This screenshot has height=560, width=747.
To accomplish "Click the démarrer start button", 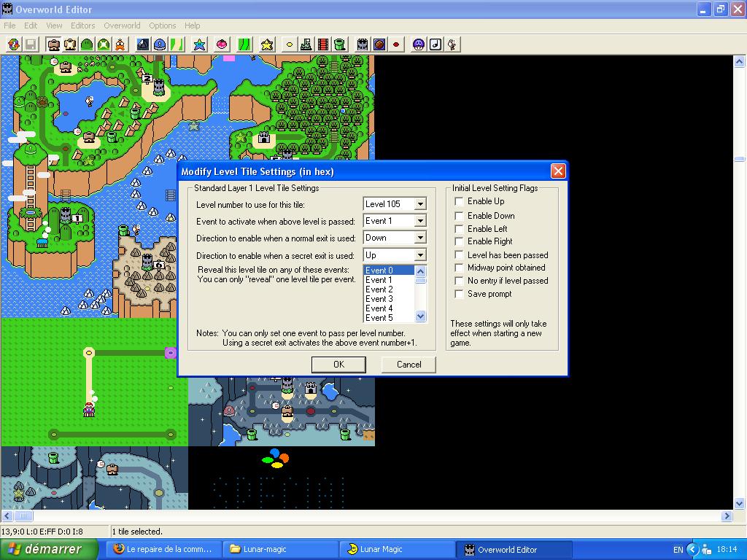I will point(49,549).
